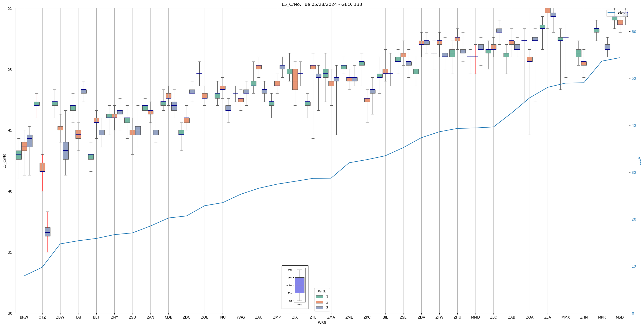This screenshot has height=327, width=644.
Task: Click the ZAN station tick label
Action: (151, 317)
